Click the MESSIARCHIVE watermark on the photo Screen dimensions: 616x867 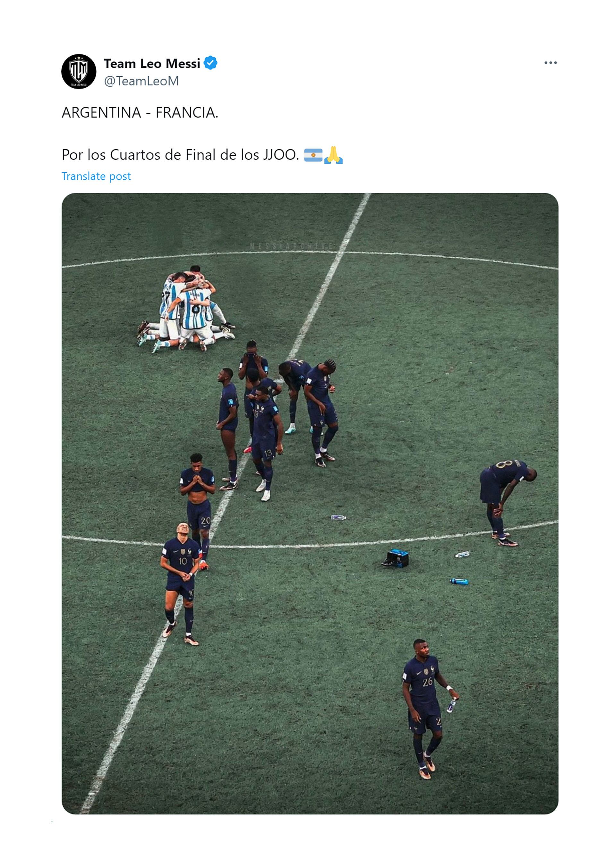coord(292,246)
